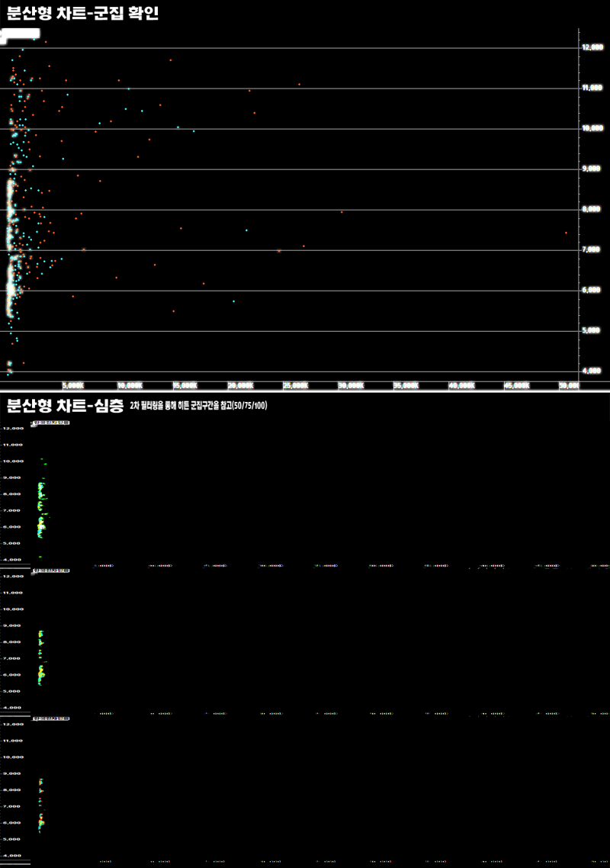The height and width of the screenshot is (868, 610).
Task: Click the '분산형 차트-심층' heading
Action: (65, 406)
